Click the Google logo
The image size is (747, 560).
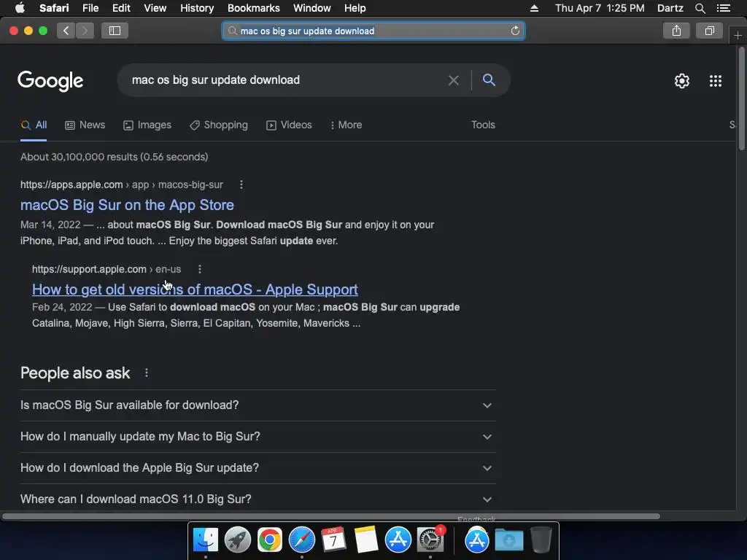point(50,81)
